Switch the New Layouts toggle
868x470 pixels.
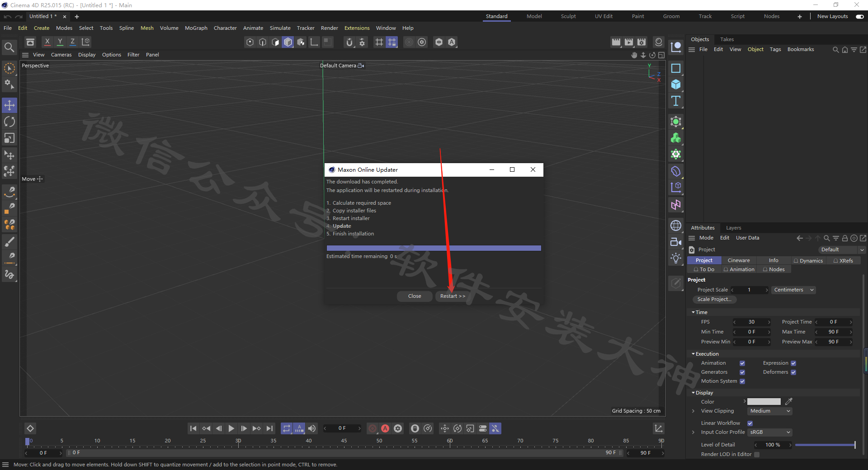(860, 16)
